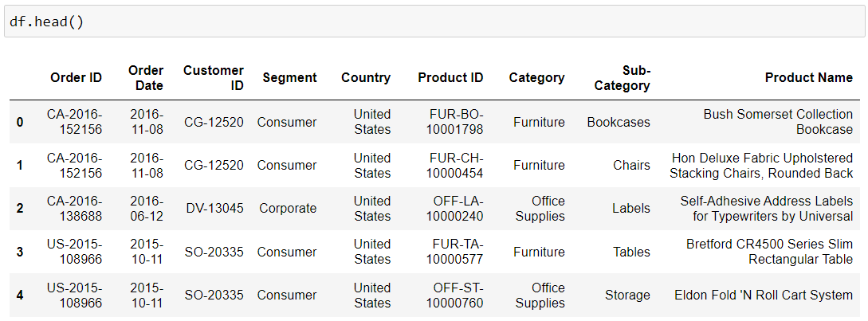Select the Product ID column header
The width and height of the screenshot is (868, 321).
pos(450,78)
